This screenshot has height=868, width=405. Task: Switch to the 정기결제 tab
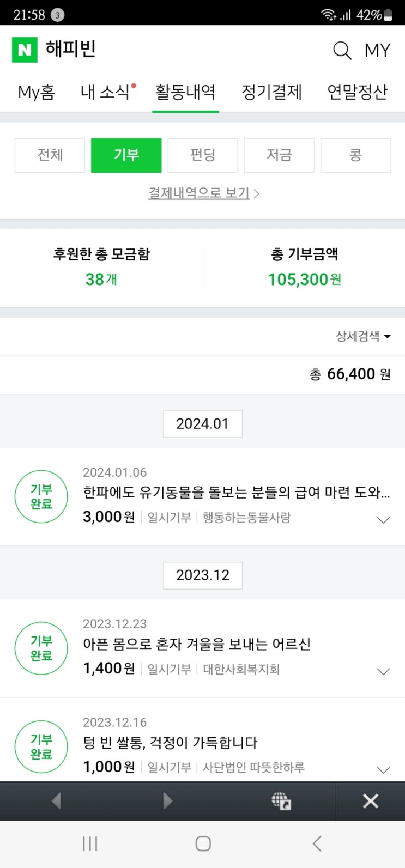[x=271, y=92]
